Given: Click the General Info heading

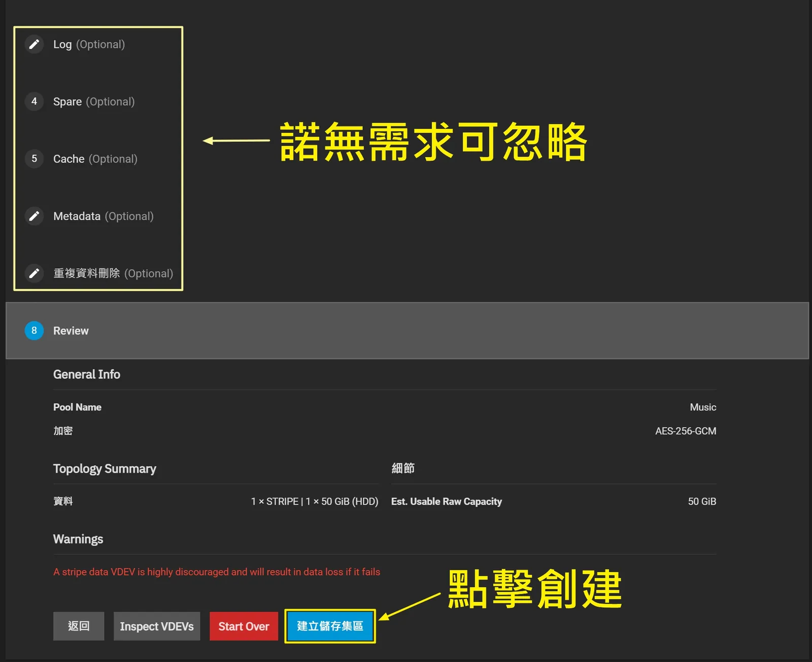Looking at the screenshot, I should coord(87,374).
